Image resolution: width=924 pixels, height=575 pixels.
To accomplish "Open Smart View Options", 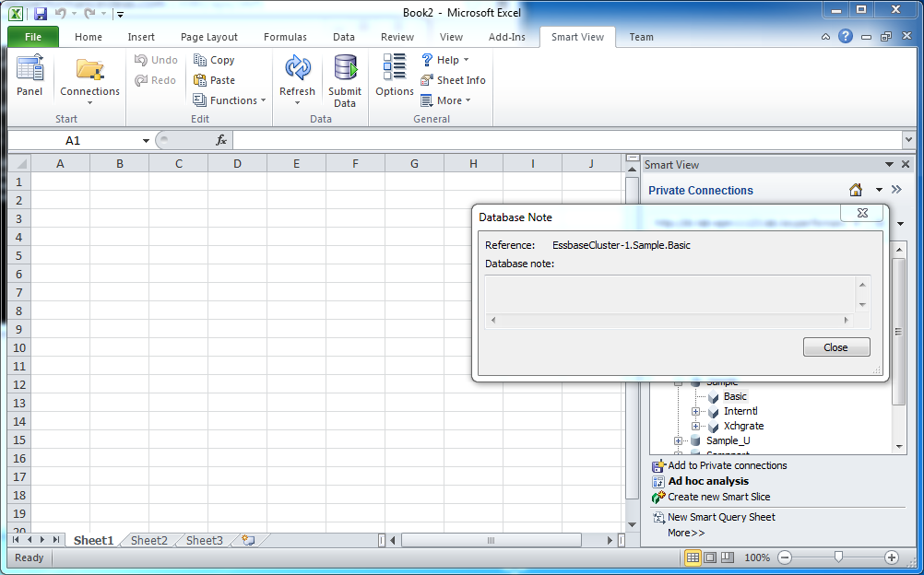I will 395,67.
